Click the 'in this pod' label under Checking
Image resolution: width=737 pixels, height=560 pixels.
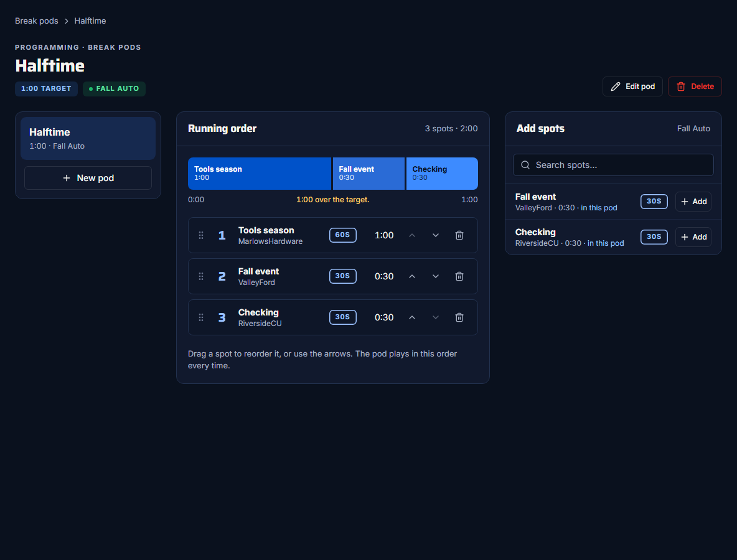pos(606,243)
